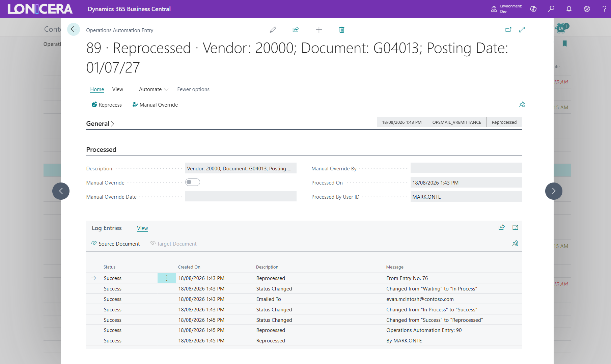611x364 pixels.
Task: Click the Source Document action
Action: (115, 244)
